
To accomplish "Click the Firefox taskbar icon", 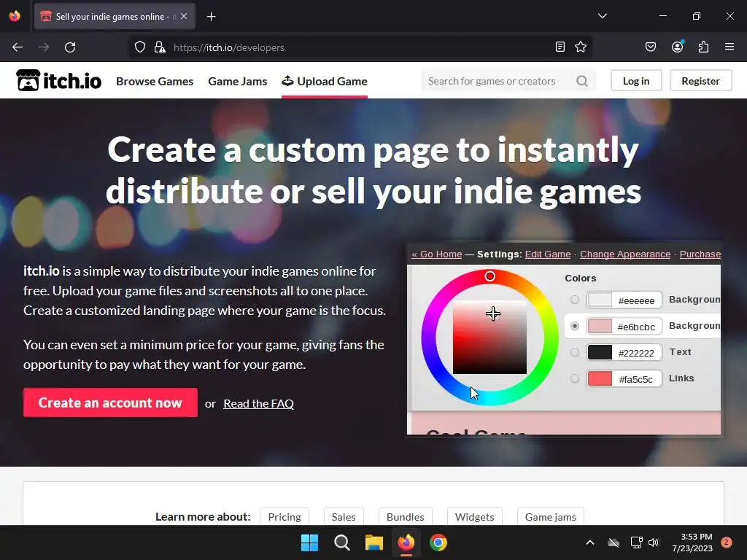I will click(406, 542).
